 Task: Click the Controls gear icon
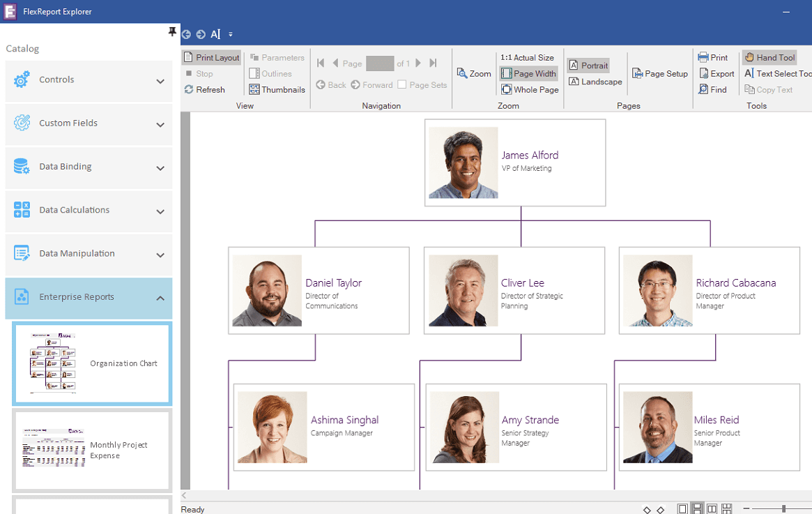[x=22, y=80]
